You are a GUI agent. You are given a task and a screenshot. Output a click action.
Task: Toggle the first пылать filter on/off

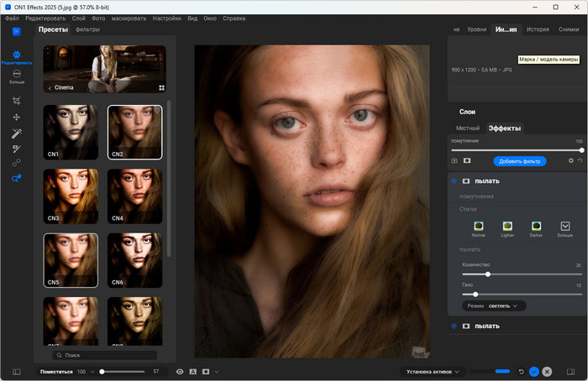454,180
